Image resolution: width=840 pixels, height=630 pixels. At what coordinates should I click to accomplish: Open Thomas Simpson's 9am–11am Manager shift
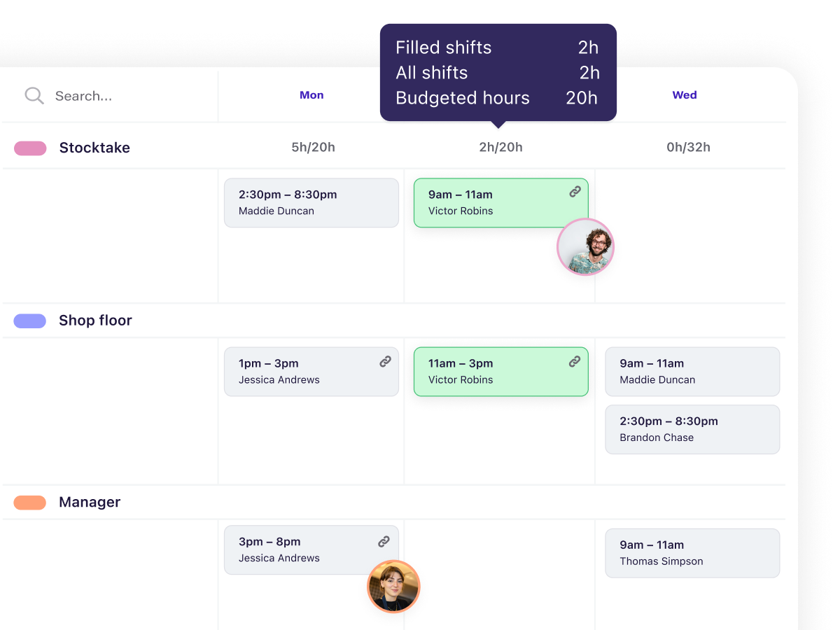coord(692,553)
